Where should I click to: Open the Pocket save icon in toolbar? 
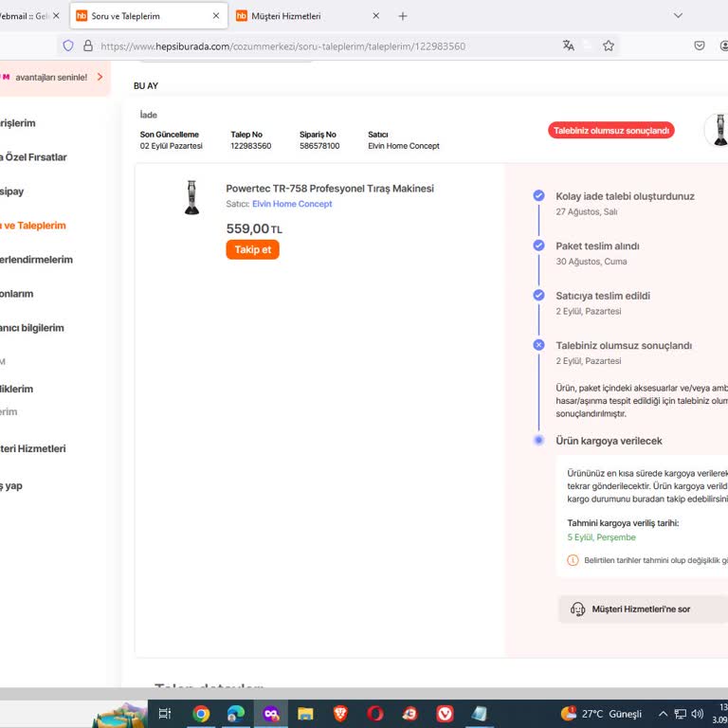[x=700, y=45]
